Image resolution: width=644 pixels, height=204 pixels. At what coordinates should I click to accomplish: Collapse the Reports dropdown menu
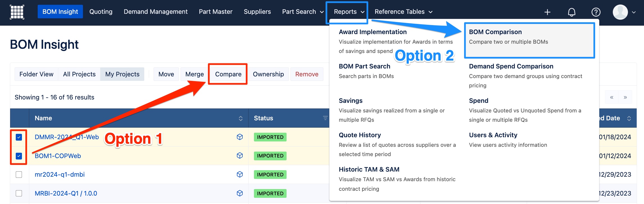pyautogui.click(x=349, y=12)
